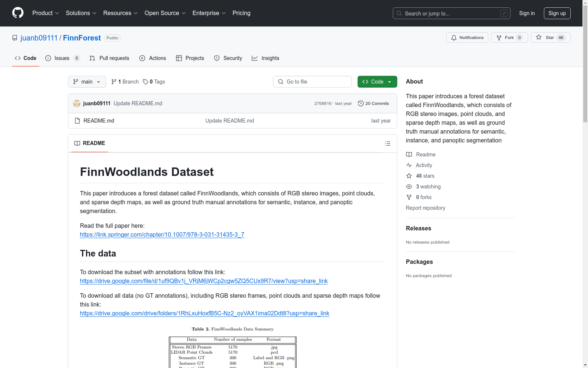Click the Actions tab play icon

pos(142,58)
